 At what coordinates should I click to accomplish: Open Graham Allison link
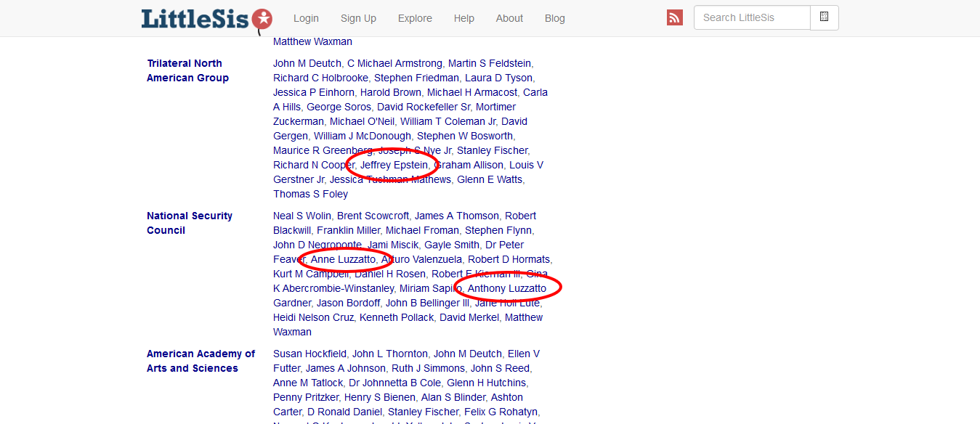click(469, 165)
